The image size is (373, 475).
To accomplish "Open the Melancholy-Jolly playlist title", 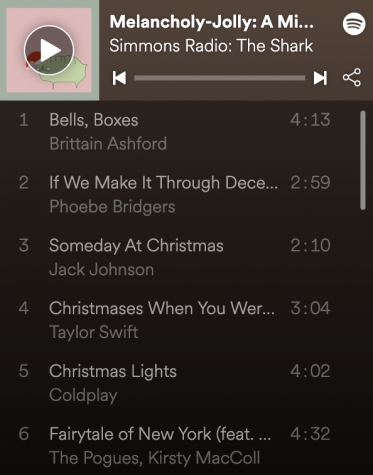I will [x=212, y=22].
